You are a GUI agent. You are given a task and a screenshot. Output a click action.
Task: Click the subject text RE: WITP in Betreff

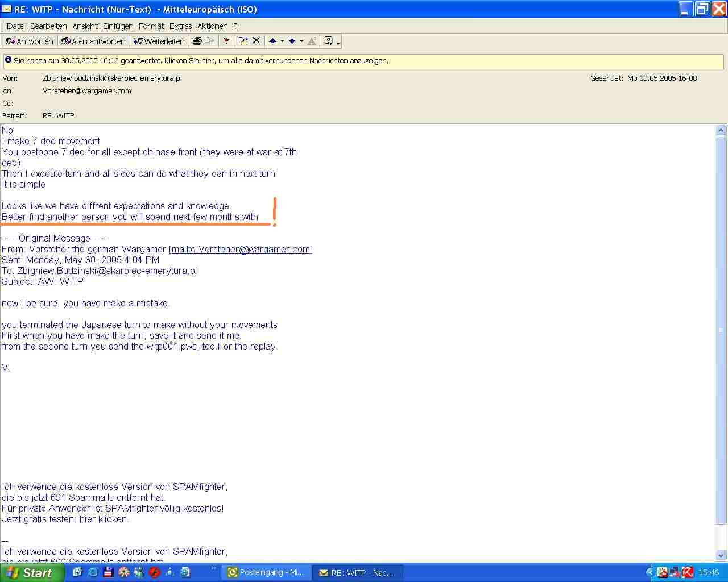[x=59, y=115]
